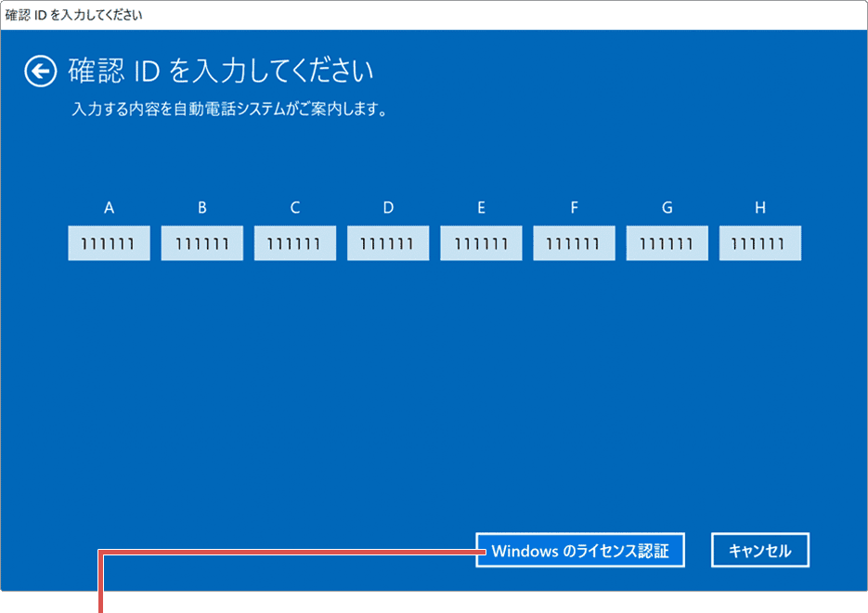
Task: Click input field F
Action: pos(574,242)
